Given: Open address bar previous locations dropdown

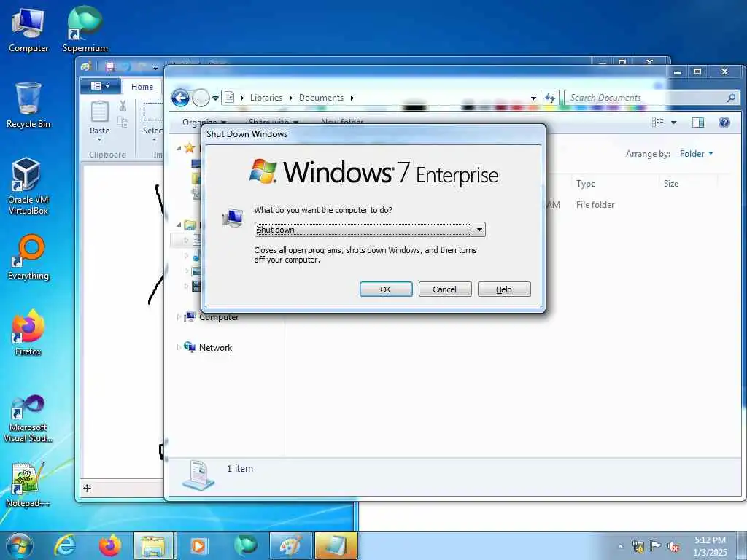Looking at the screenshot, I should pos(533,98).
